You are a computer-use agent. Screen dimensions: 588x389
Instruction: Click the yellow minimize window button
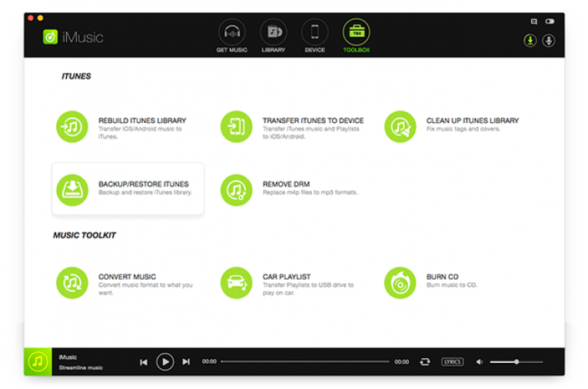40,18
